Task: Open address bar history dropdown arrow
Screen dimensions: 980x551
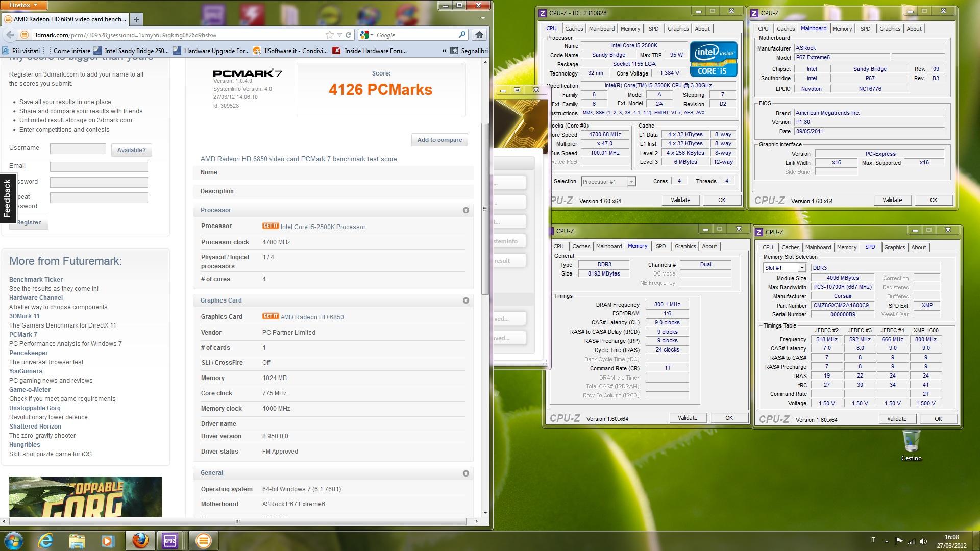Action: (339, 35)
